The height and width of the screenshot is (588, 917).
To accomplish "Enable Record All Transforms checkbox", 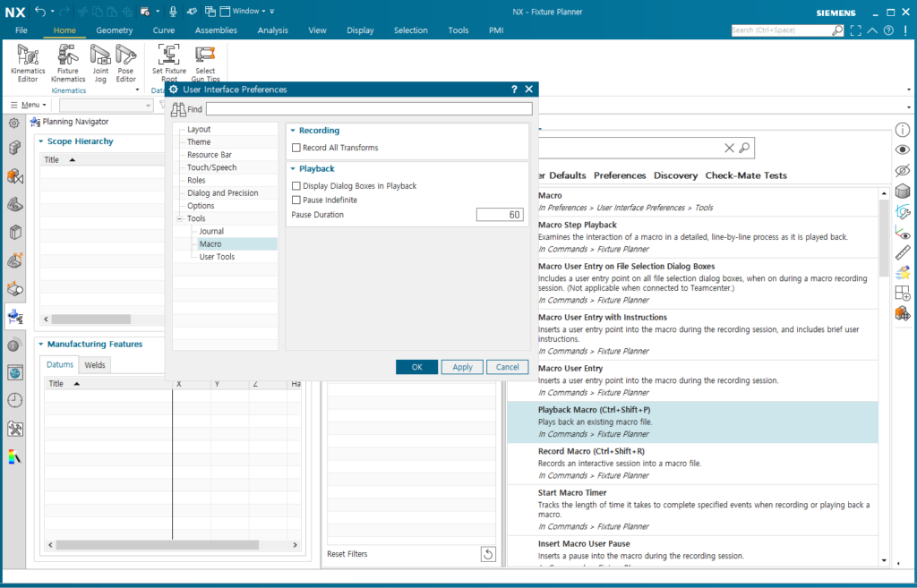I will pyautogui.click(x=296, y=148).
